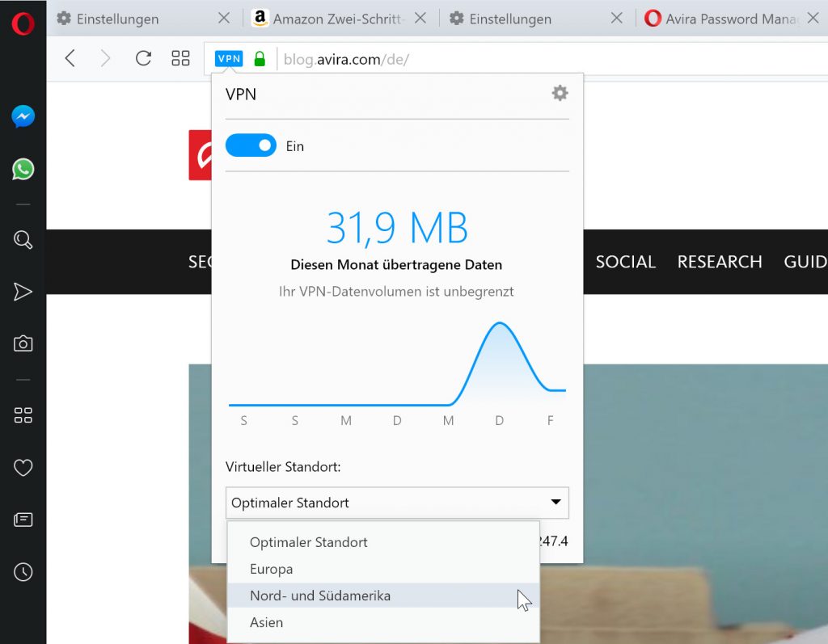Screen dimensions: 828x644
Task: Take a snapshot with the camera icon
Action: 23,343
